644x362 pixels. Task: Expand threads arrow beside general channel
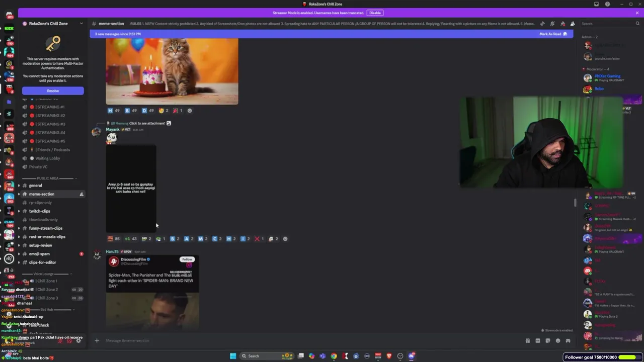pyautogui.click(x=19, y=186)
